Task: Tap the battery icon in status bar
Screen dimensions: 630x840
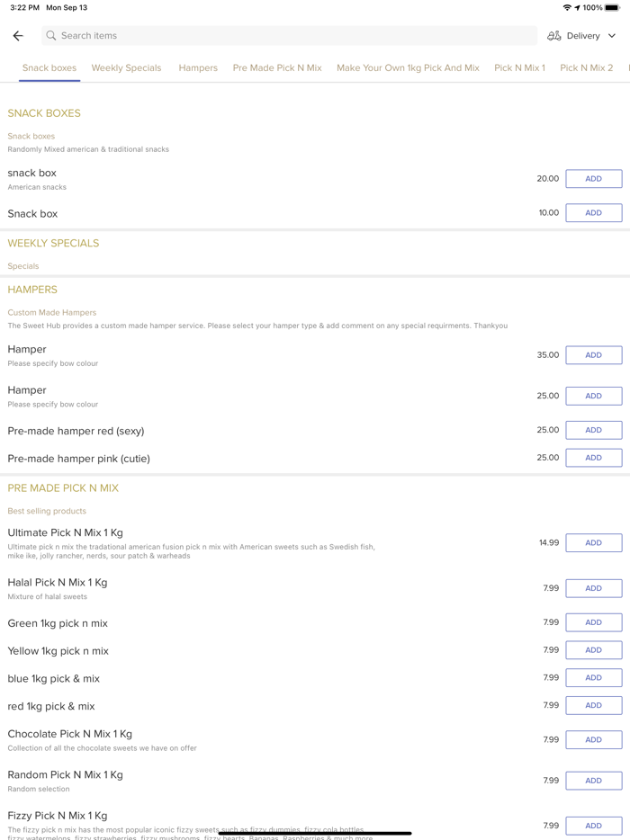Action: pos(612,7)
